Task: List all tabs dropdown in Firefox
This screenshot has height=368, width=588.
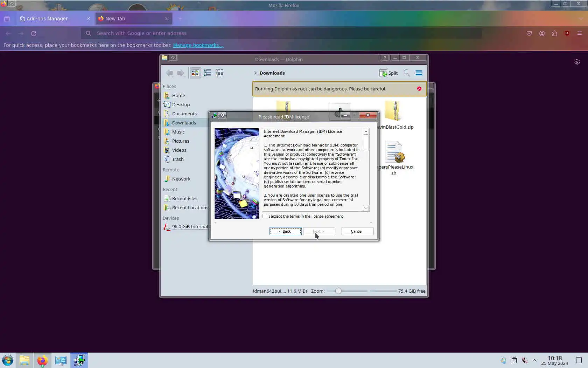Action: [x=581, y=19]
